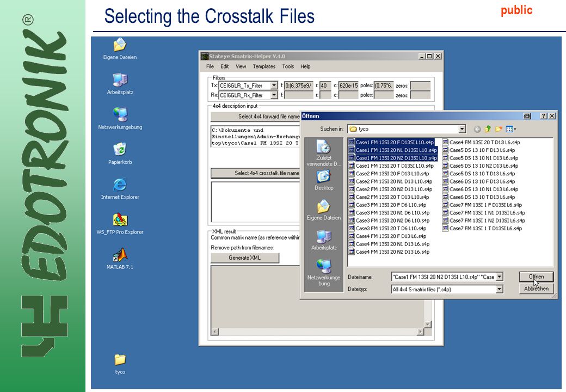
Task: Select file Case2 FM 13SI 20 F D13 L10.s4p
Action: tap(389, 174)
